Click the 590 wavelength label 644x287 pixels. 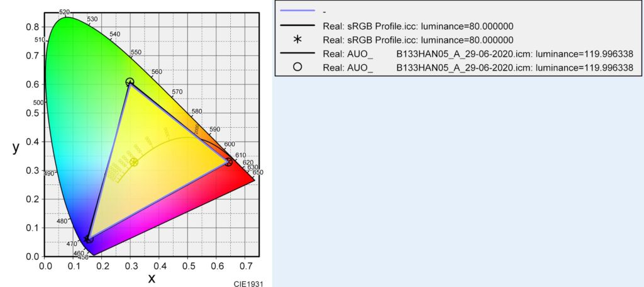tap(215, 130)
